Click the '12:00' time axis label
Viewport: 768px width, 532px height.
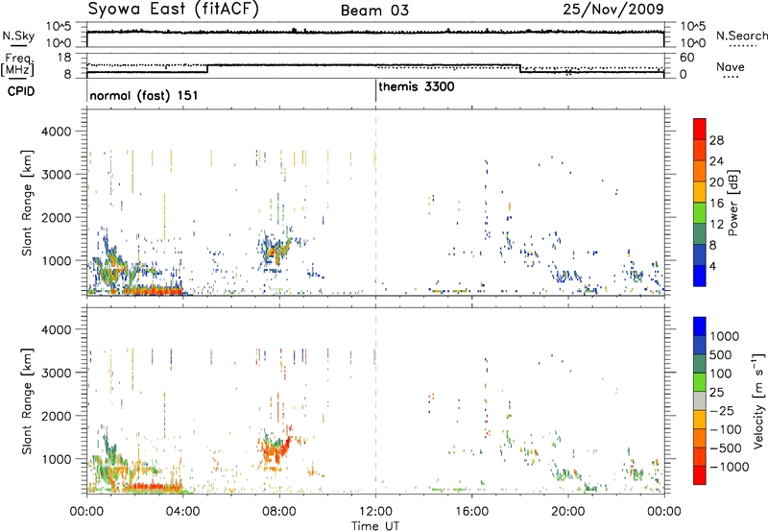click(x=375, y=511)
